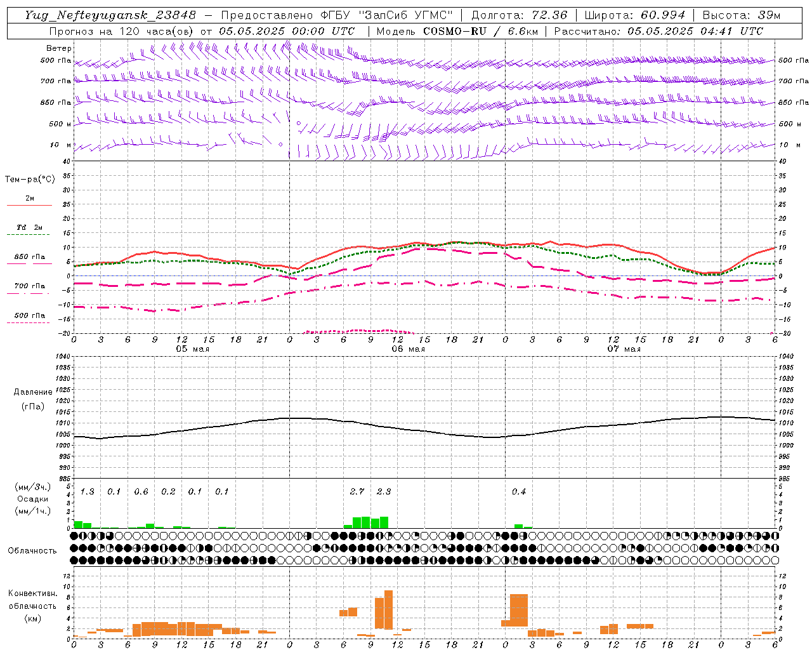
Task: Click the 850 гПа temperature legend entry
Action: coord(29,257)
